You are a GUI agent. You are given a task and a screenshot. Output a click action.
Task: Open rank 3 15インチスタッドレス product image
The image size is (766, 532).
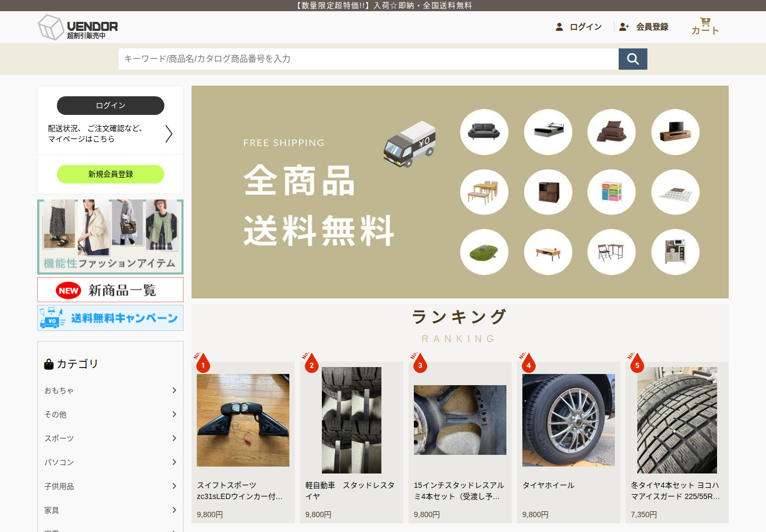(x=460, y=420)
